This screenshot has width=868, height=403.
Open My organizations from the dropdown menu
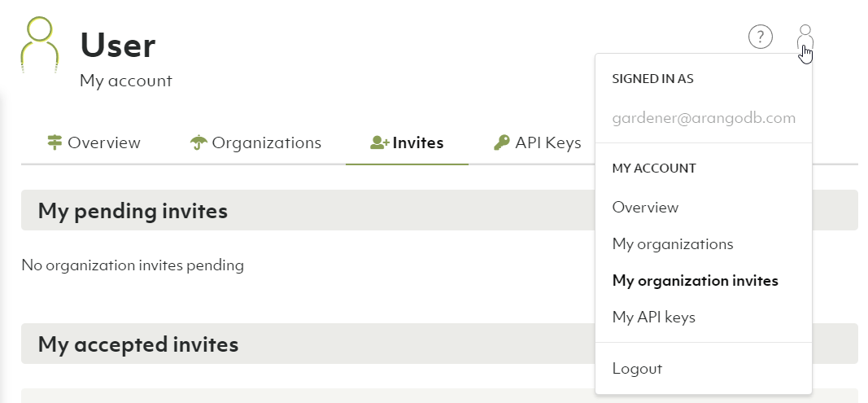(673, 244)
